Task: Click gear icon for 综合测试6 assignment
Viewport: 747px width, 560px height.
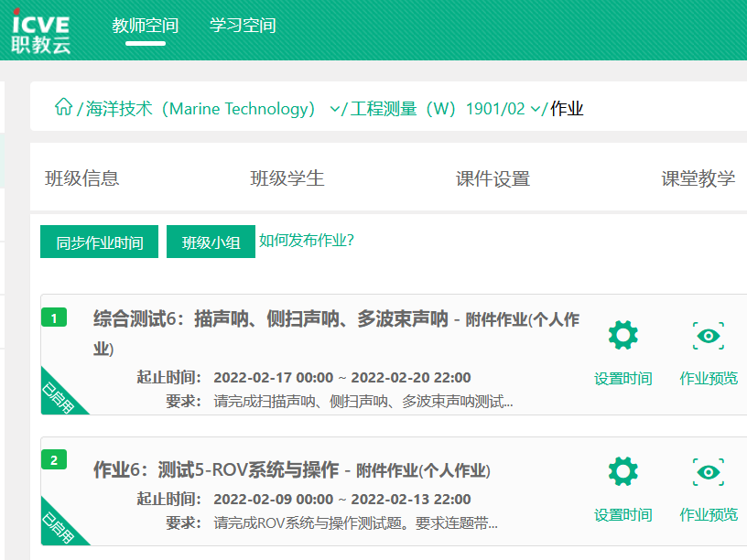Action: [x=622, y=336]
